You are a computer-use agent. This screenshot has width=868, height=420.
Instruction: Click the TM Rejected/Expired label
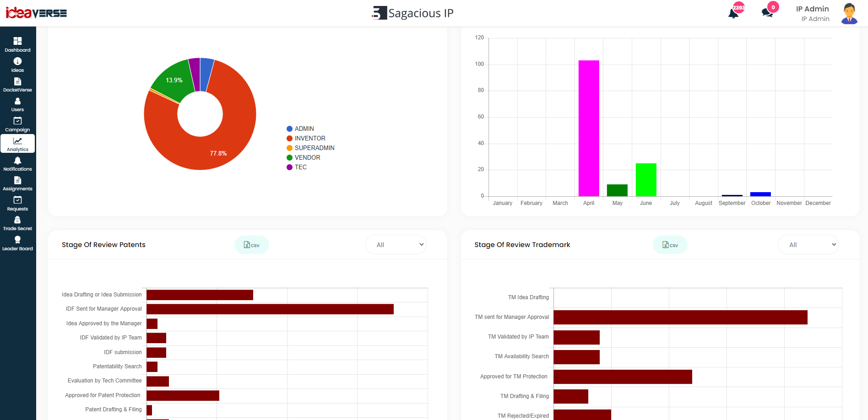(523, 416)
